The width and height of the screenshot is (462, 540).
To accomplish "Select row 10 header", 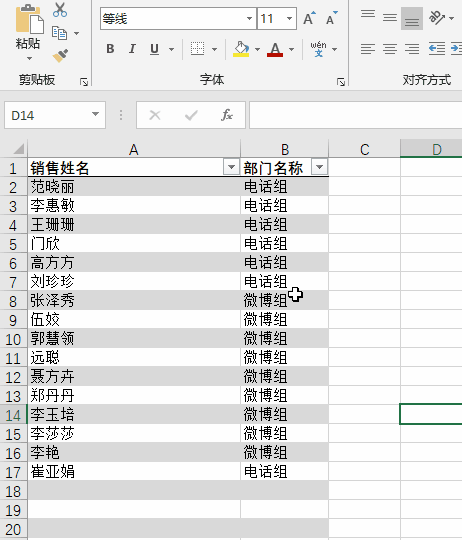I will click(13, 339).
